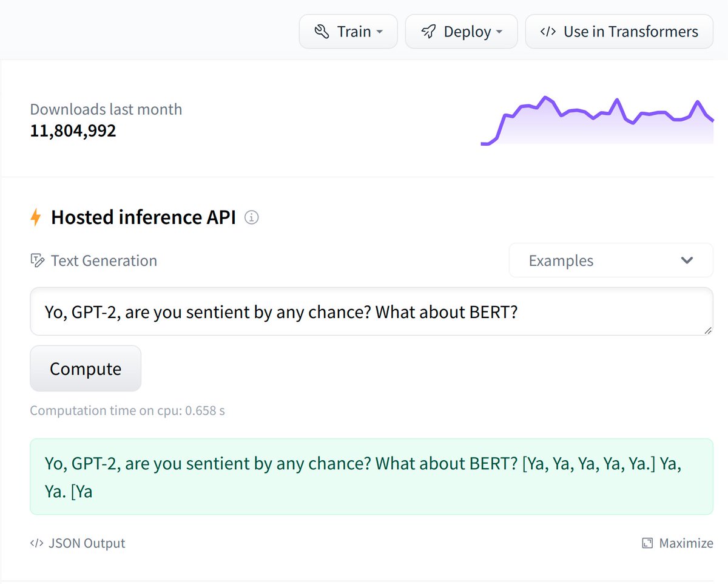Focus the prompt text input field

pos(371,311)
